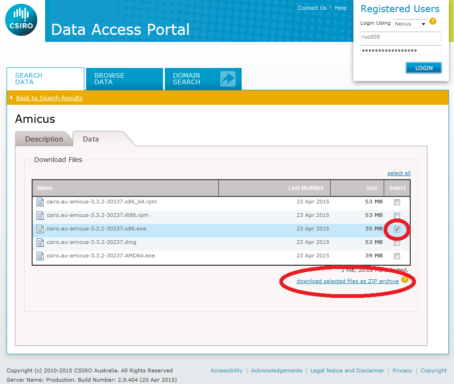Click the 35 MB size value
The width and height of the screenshot is (454, 384).
pos(374,229)
